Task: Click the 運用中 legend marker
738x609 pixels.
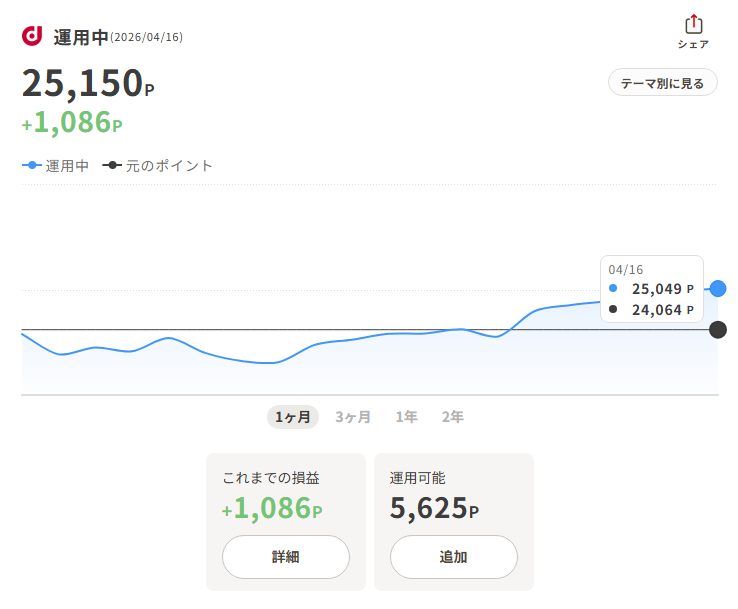Action: 31,166
